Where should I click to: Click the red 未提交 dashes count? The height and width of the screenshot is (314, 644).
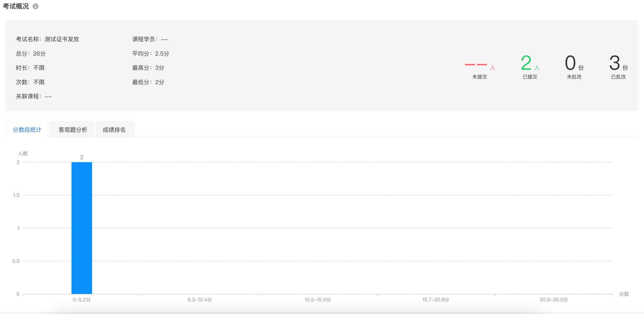pos(476,64)
